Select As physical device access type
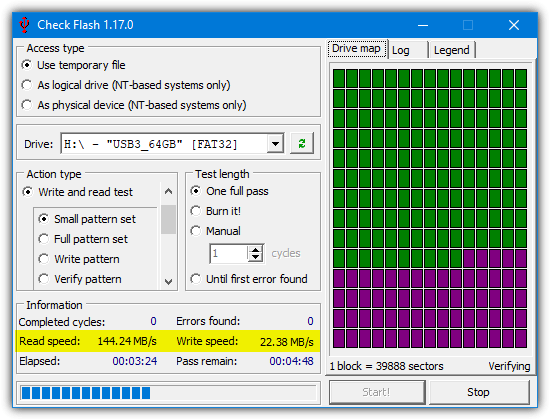550x419 pixels. 134,105
